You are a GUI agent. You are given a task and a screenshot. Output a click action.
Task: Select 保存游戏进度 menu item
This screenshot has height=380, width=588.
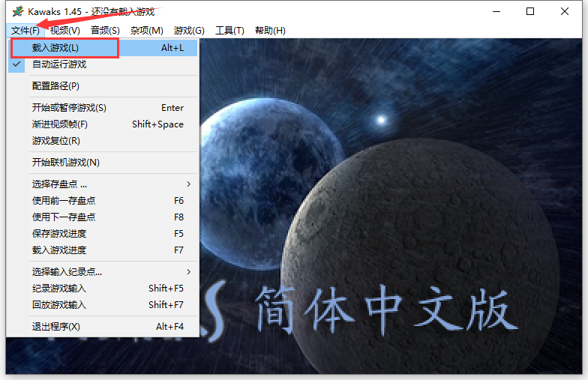58,234
